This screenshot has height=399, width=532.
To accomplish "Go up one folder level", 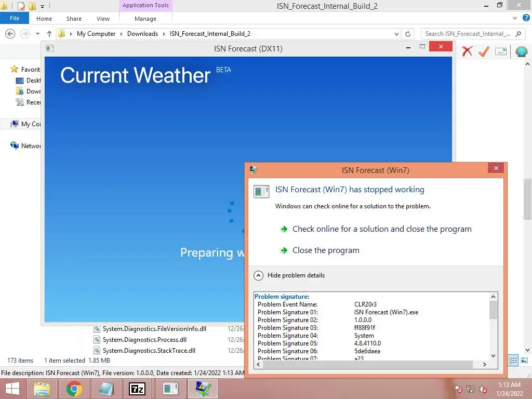I will coord(49,34).
